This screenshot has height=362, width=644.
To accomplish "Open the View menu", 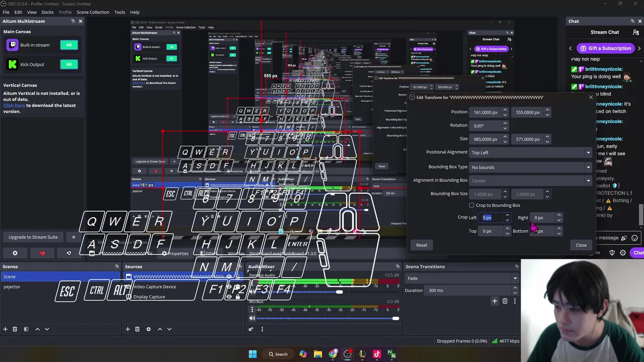I will click(x=32, y=12).
